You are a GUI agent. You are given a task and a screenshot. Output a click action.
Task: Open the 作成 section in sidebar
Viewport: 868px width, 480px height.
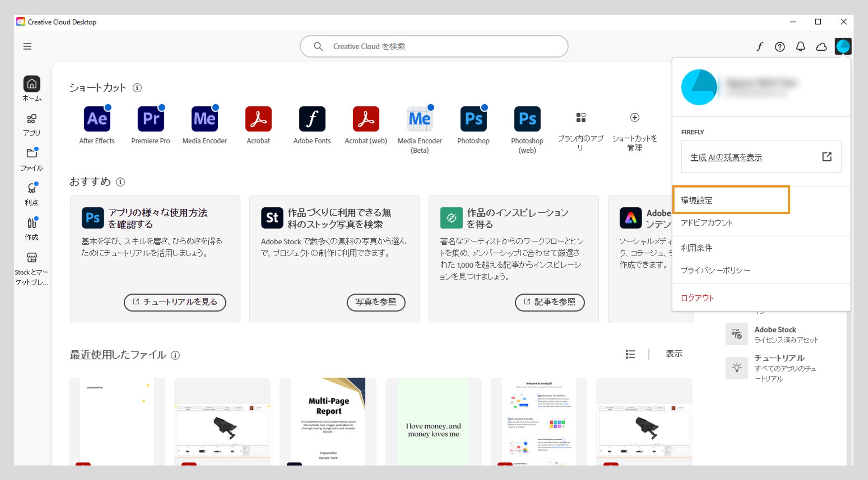(x=32, y=226)
